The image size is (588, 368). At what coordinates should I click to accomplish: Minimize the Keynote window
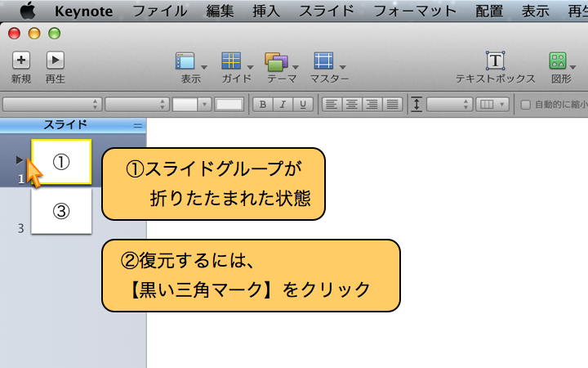tap(34, 34)
